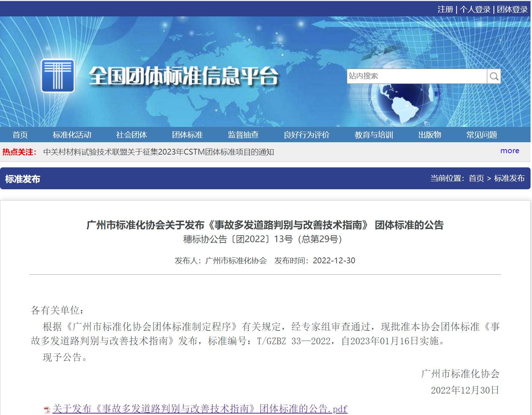Type in the 站内搜索 search field
The image size is (532, 415).
416,76
